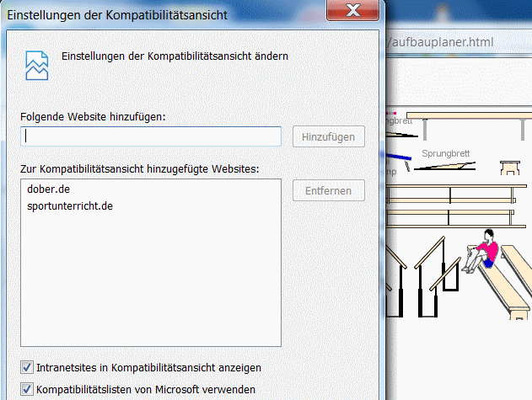Viewport: 532px width, 400px height.
Task: Toggle Kompatibilitätslisten von Microsoft verwenden checkbox
Action: (27, 390)
